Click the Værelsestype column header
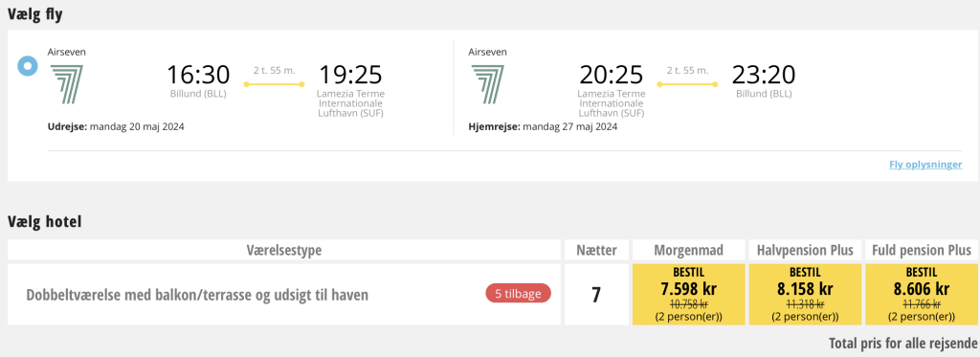Image resolution: width=980 pixels, height=357 pixels. coord(284,250)
